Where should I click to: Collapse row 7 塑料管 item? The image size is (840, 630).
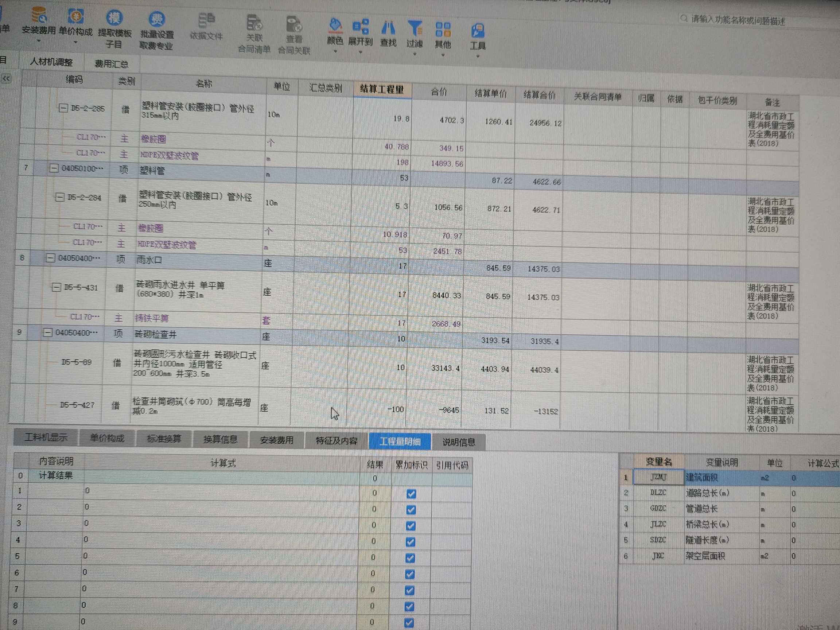(x=54, y=168)
